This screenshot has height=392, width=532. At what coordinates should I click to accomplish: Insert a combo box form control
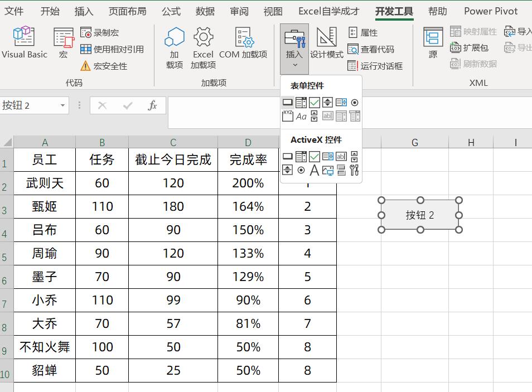(x=300, y=102)
